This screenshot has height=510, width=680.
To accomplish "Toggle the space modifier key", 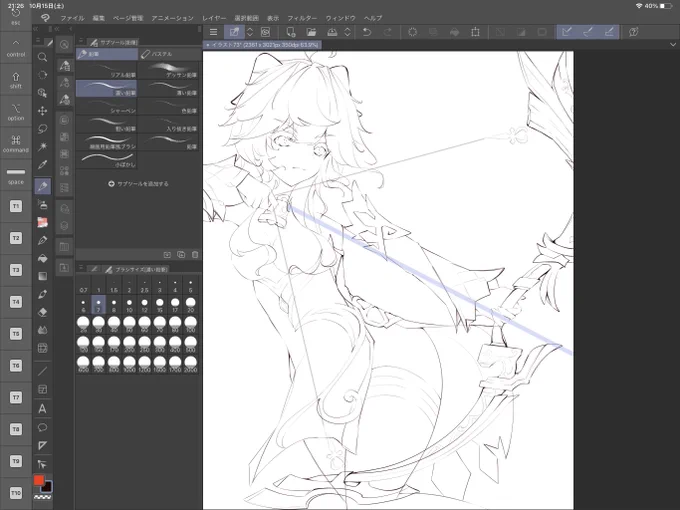I will coord(16,175).
